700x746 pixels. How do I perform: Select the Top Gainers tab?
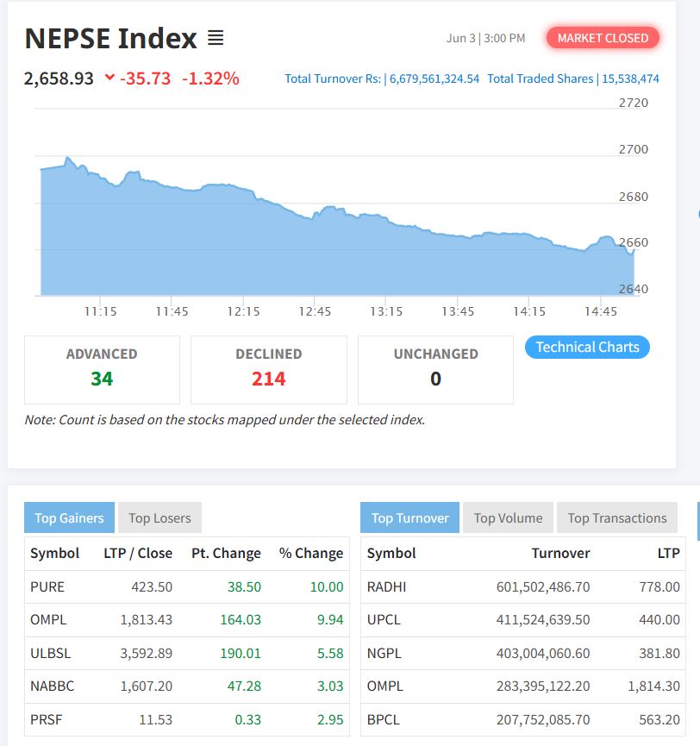pos(69,518)
